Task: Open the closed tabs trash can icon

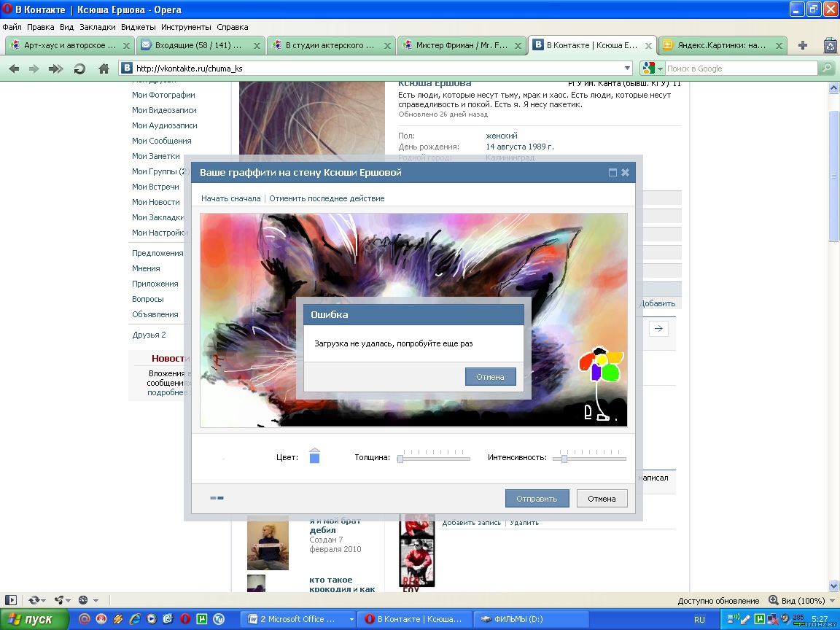Action: [830, 45]
